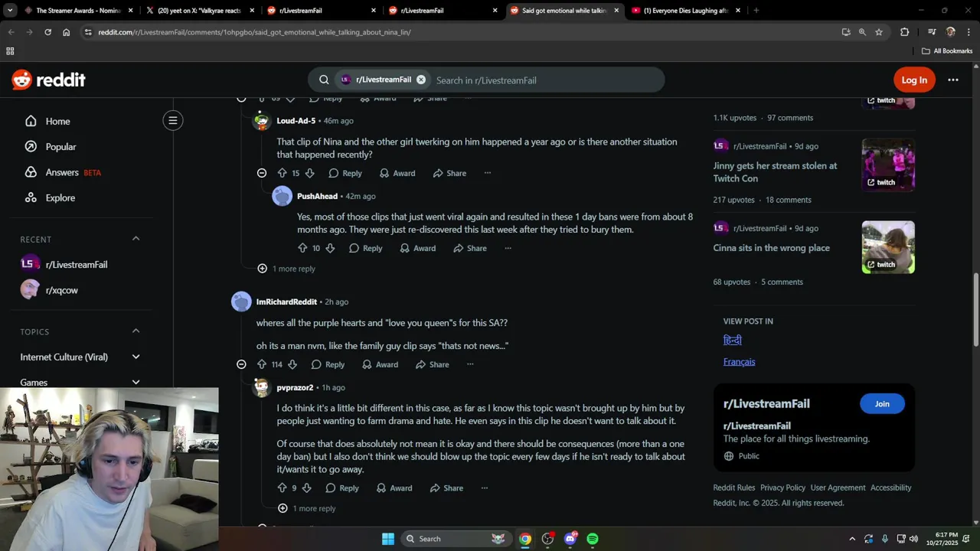Open the Privacy Policy link

coord(782,488)
